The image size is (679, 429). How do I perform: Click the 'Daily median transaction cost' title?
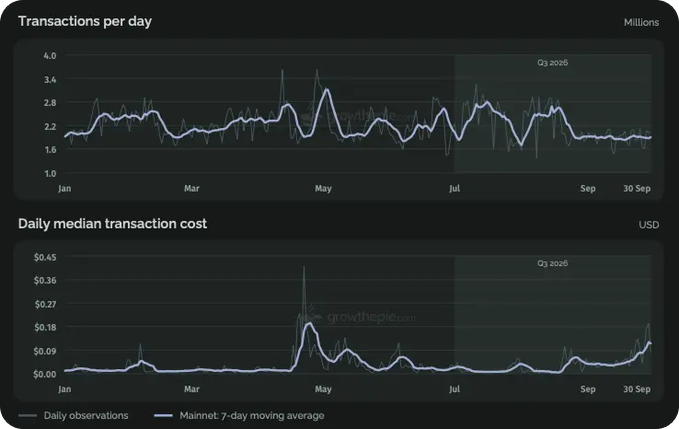click(x=113, y=223)
